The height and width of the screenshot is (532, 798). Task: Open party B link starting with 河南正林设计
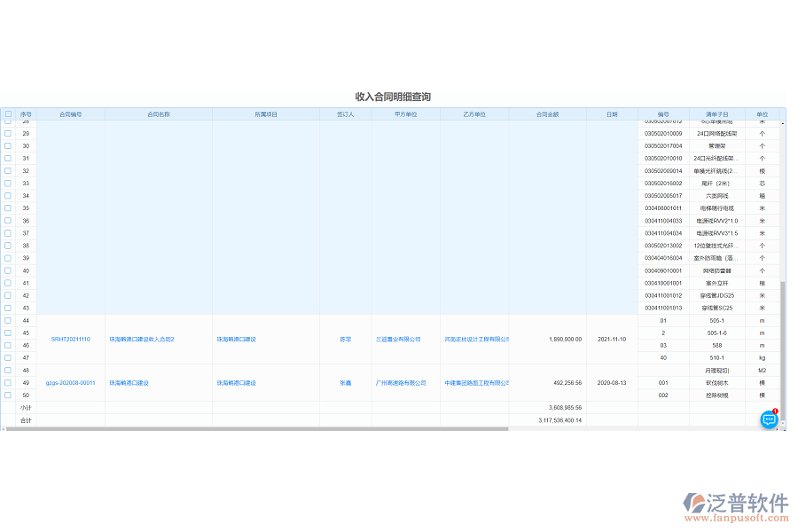(x=476, y=339)
